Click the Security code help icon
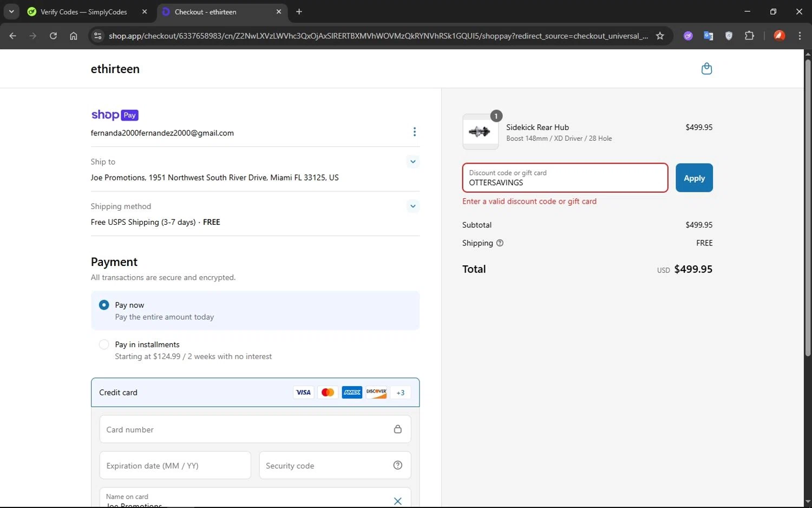Screen dimensions: 812x508 pyautogui.click(x=397, y=465)
